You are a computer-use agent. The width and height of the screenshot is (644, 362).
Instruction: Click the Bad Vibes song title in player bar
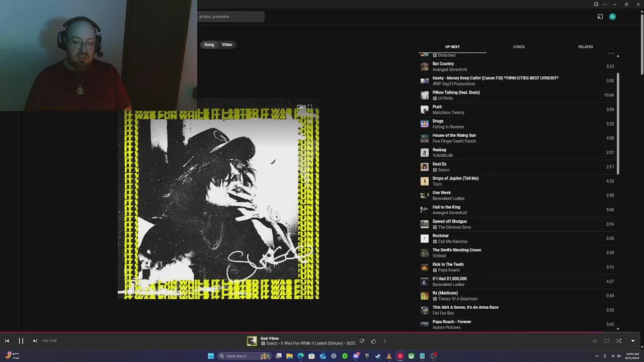pos(270,338)
